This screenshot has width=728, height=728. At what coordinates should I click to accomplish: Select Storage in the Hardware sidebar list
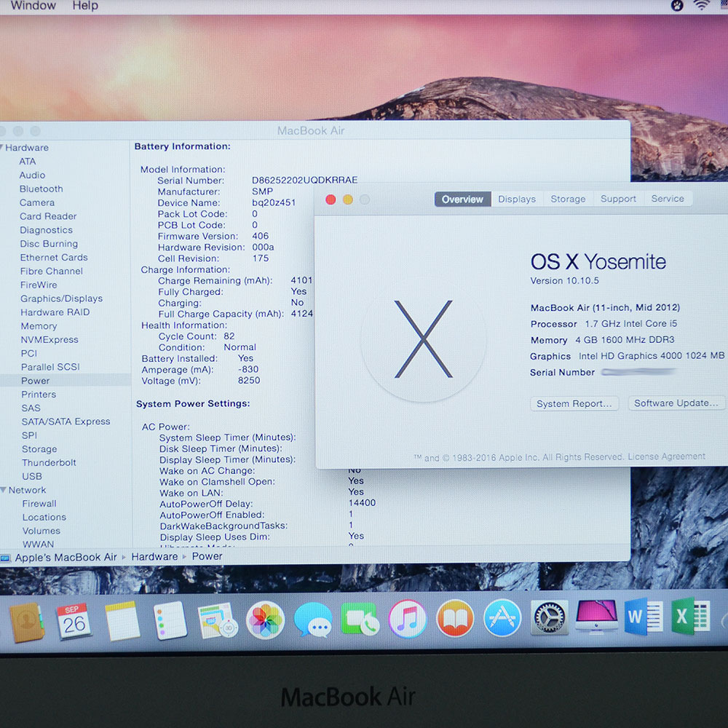39,449
